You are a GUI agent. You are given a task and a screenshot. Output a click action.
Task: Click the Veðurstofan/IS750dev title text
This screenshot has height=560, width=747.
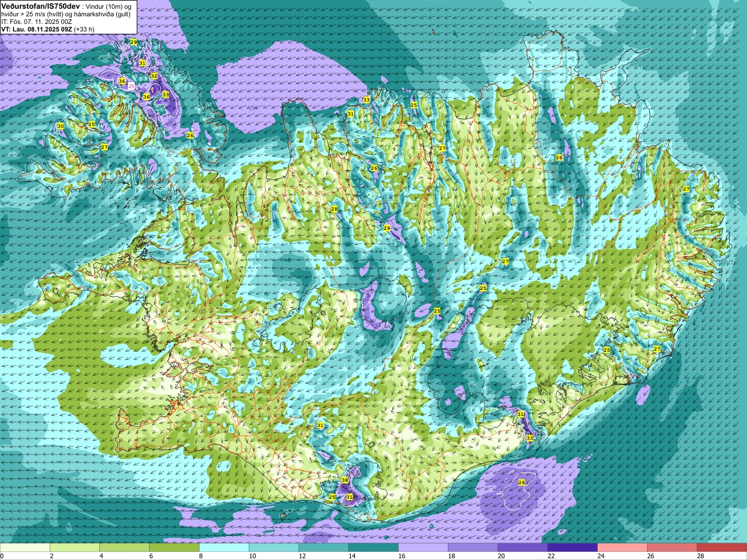pyautogui.click(x=41, y=5)
